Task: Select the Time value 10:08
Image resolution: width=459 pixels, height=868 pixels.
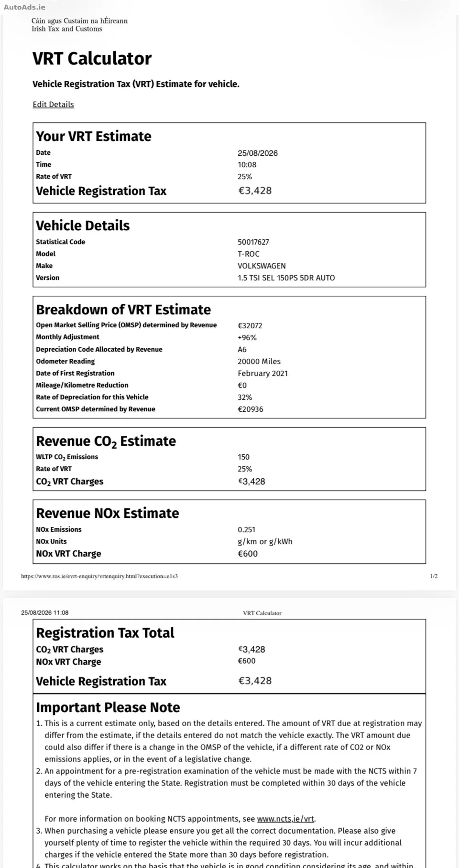Action: tap(247, 164)
